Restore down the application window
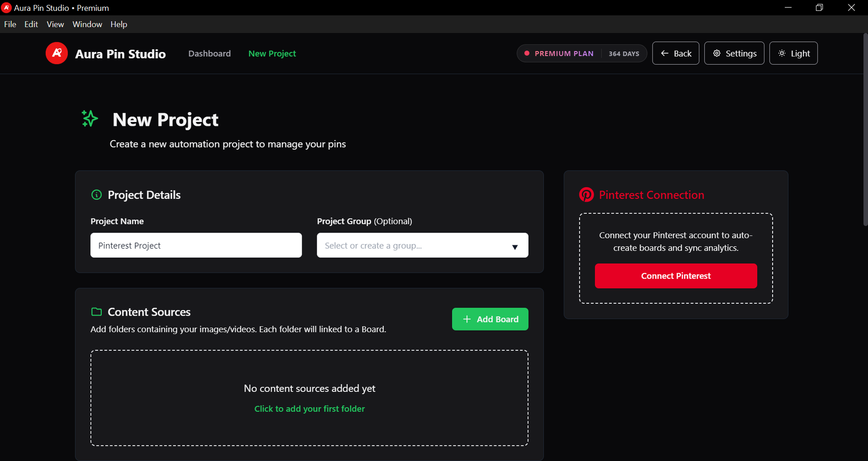Viewport: 868px width, 461px height. pos(820,8)
